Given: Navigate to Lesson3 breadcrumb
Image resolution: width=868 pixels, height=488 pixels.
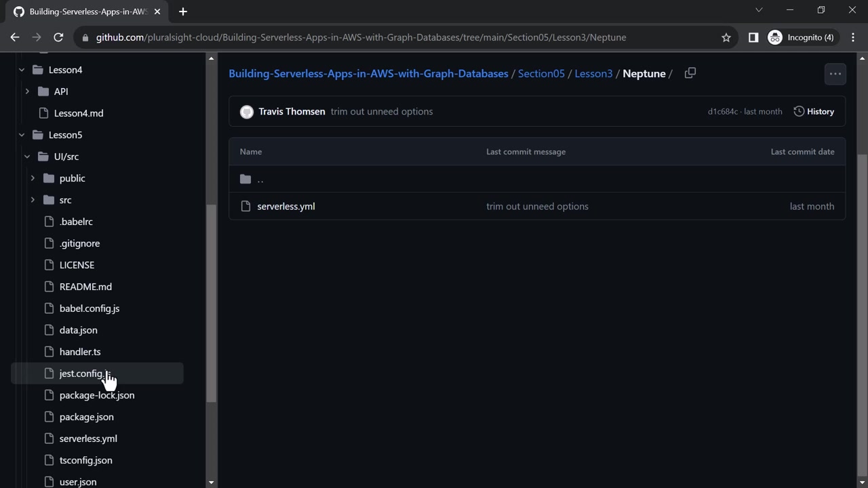Looking at the screenshot, I should [593, 73].
